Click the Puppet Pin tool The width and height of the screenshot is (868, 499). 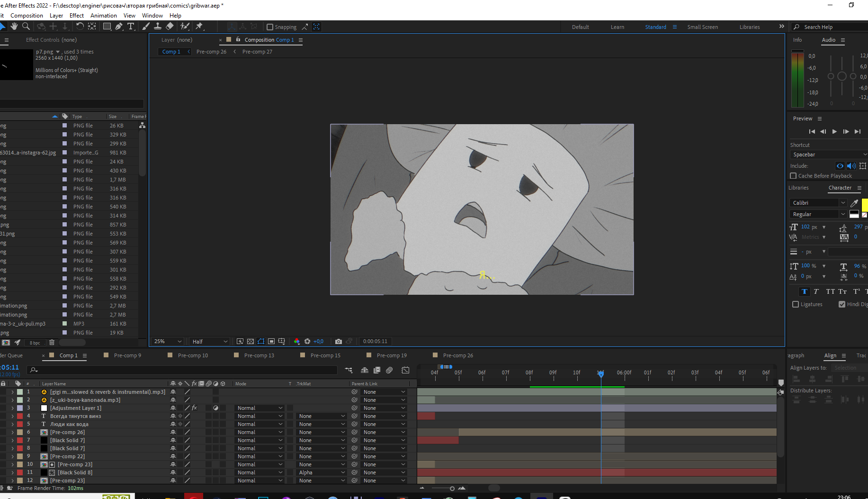pos(199,27)
